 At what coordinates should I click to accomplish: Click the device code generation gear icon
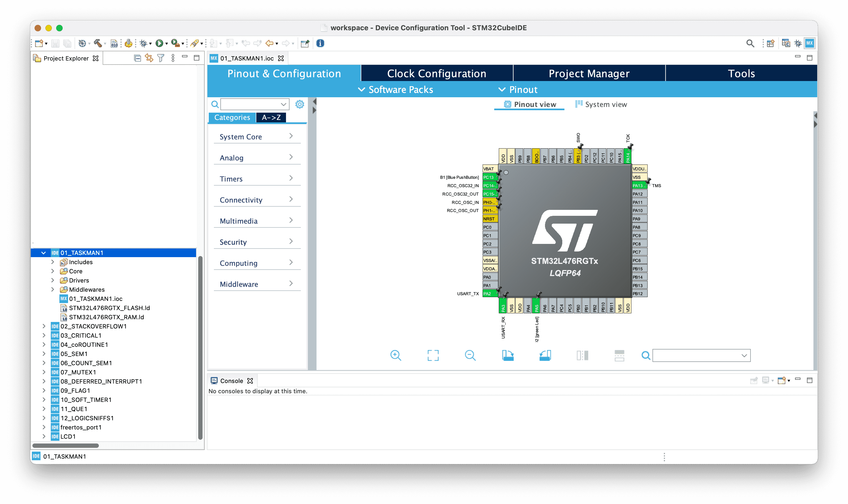coord(128,43)
